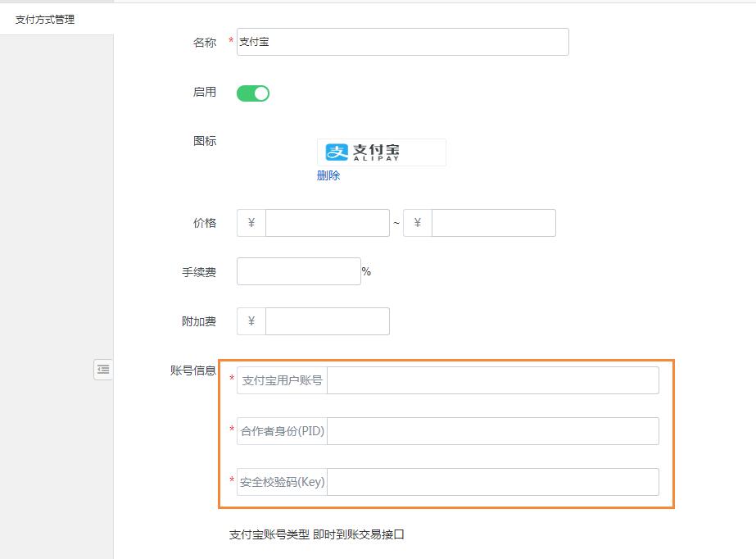Click the ¥ symbol before 附加费 field
Screen dimensions: 756x559
[x=251, y=321]
